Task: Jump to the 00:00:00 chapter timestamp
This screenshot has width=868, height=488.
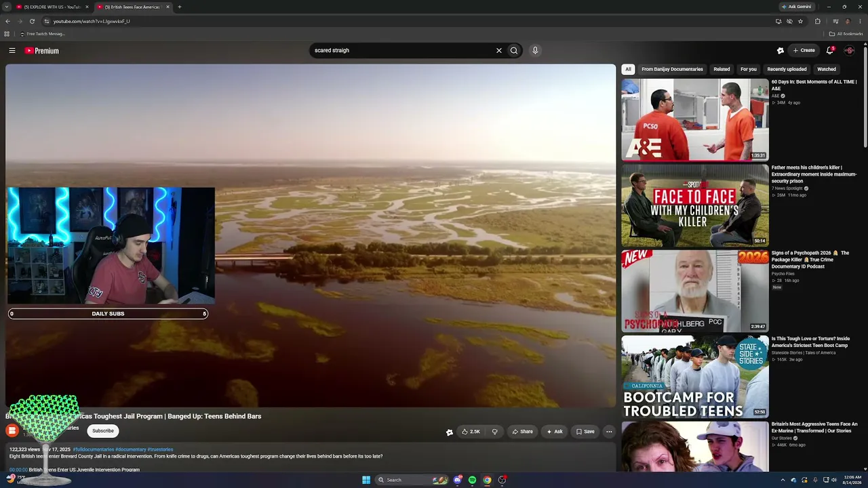Action: (18, 470)
